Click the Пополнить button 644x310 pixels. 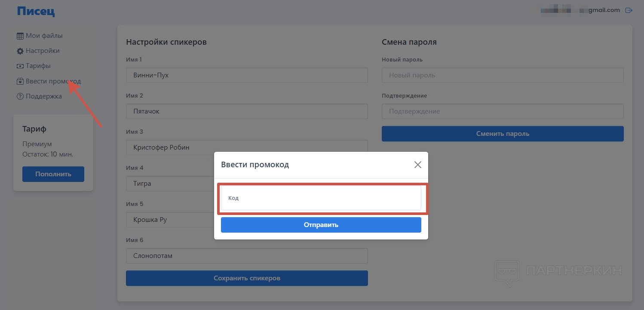pos(53,174)
